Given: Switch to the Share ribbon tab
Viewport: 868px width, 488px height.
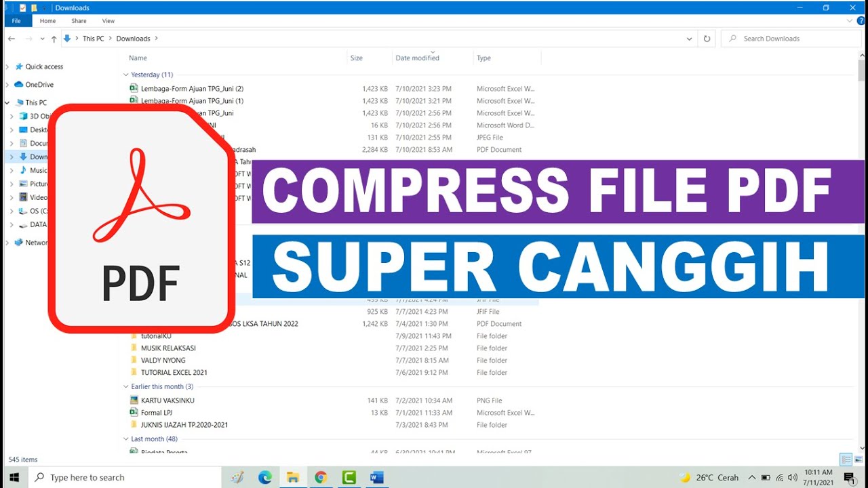Looking at the screenshot, I should point(79,21).
